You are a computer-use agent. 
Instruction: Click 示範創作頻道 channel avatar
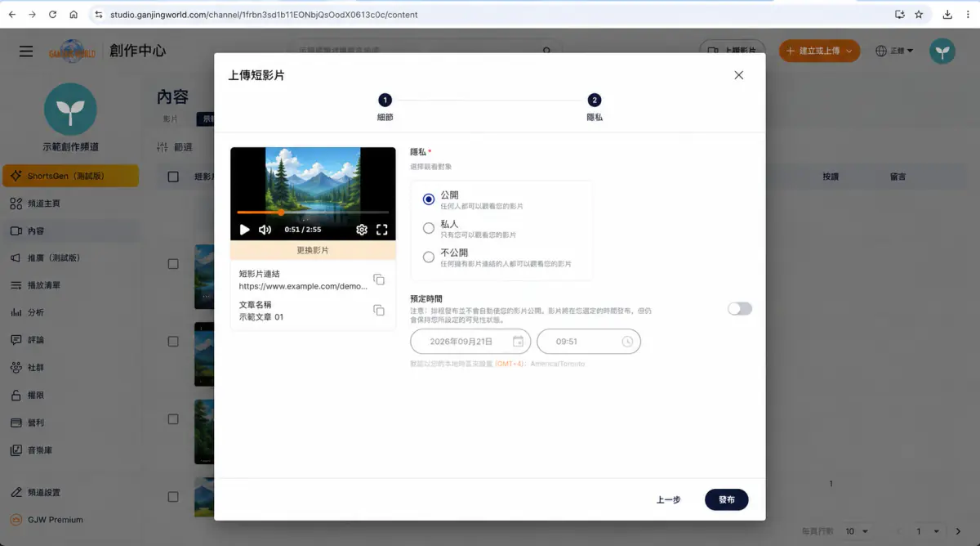[x=70, y=109]
